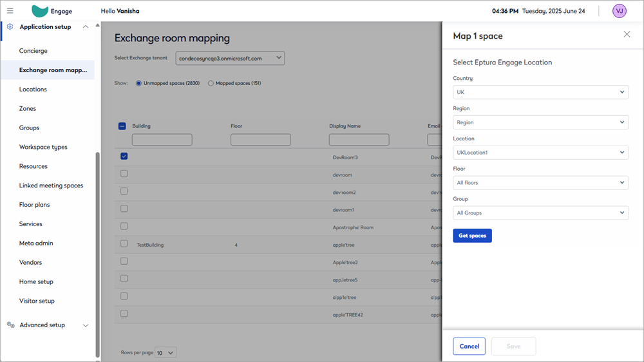The height and width of the screenshot is (362, 644).
Task: Click the sidebar vertical scrollbar
Action: [97, 255]
